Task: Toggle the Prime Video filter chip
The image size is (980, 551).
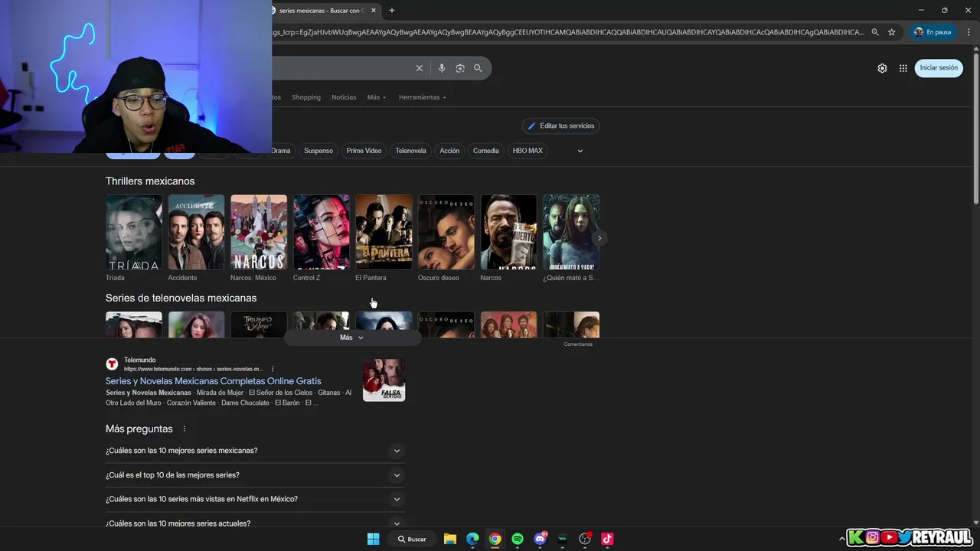Action: [364, 151]
